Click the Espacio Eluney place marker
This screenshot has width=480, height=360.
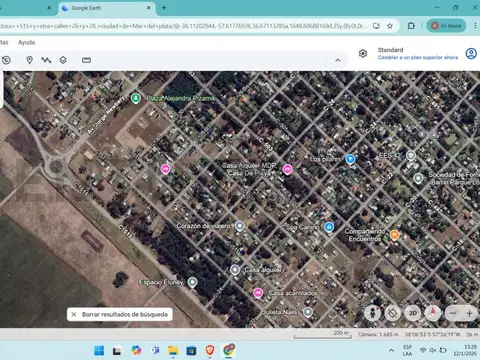point(192,282)
